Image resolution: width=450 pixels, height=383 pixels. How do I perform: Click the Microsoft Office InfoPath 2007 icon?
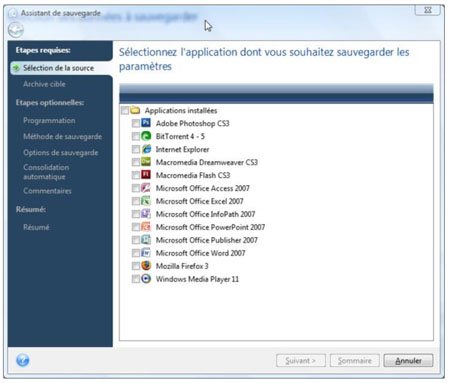pos(146,214)
